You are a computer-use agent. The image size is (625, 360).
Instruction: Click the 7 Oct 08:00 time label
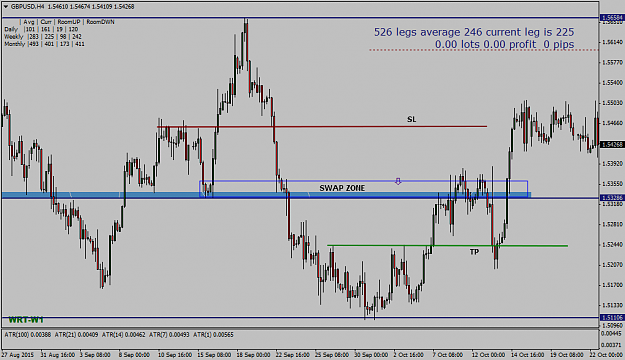point(448,354)
